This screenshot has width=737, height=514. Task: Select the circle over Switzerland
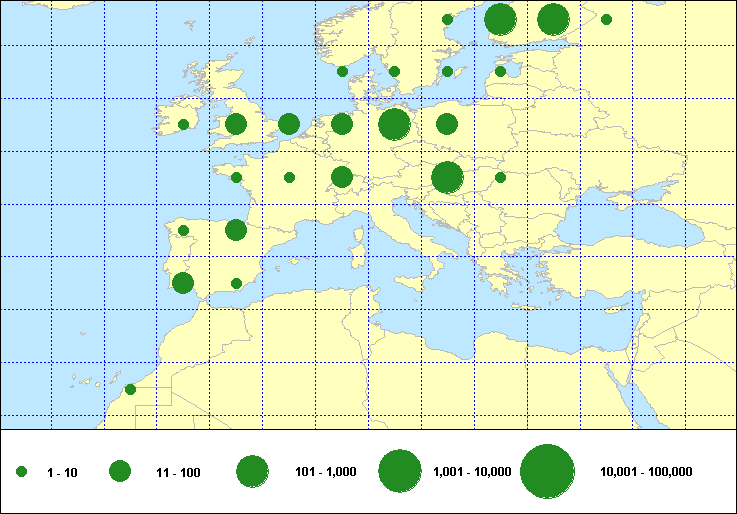pyautogui.click(x=342, y=177)
